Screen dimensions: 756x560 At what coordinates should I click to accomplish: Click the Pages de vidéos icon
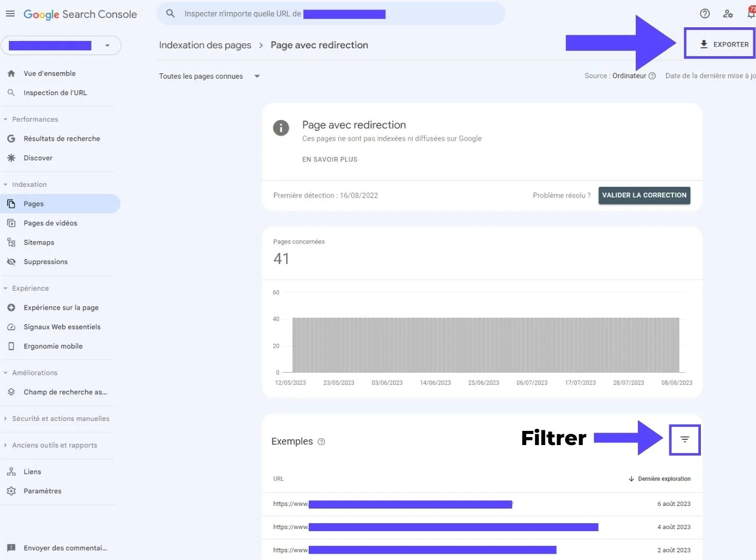(11, 223)
